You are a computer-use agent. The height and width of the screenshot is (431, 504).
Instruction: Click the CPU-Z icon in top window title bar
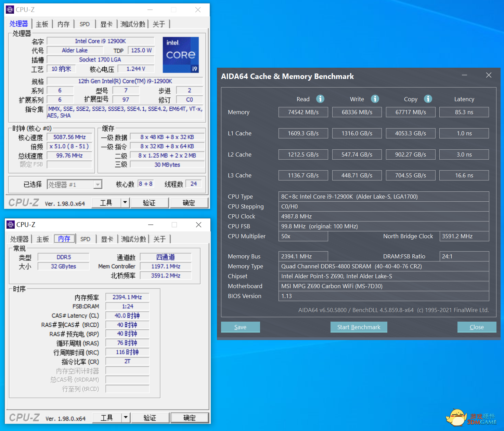point(10,10)
